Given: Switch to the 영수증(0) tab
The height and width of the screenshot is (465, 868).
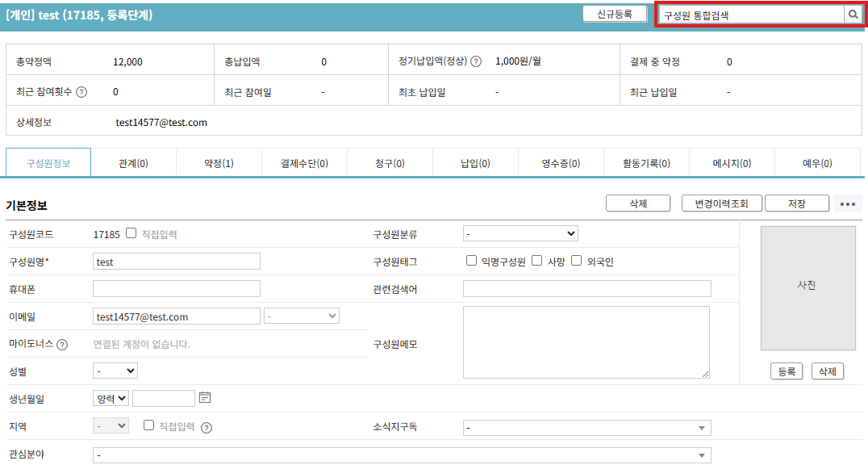Looking at the screenshot, I should click(561, 163).
